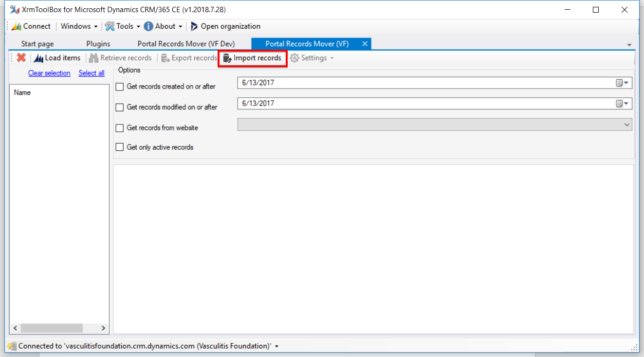Tick Get records from website checkbox
Image resolution: width=644 pixels, height=357 pixels.
pos(120,128)
